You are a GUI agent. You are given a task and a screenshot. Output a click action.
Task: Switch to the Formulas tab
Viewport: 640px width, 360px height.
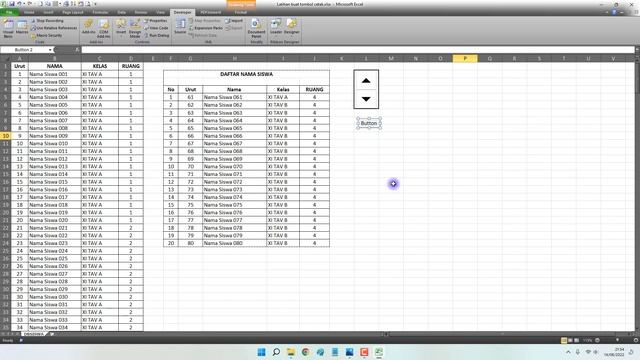[x=100, y=12]
